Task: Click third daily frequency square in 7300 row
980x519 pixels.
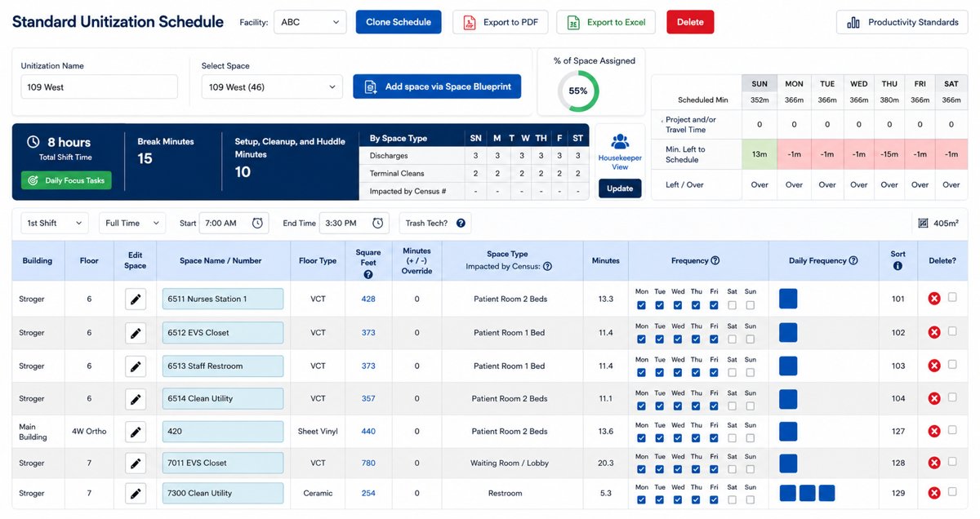Action: (x=826, y=493)
